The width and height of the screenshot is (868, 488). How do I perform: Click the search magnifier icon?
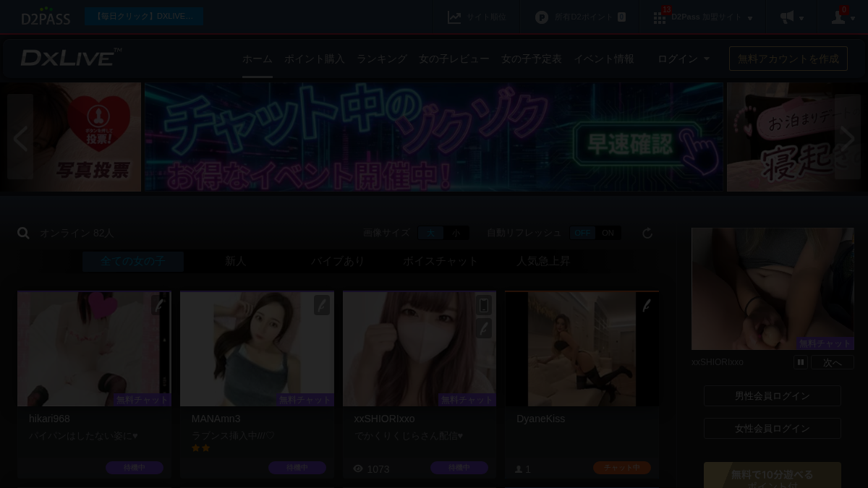point(23,233)
